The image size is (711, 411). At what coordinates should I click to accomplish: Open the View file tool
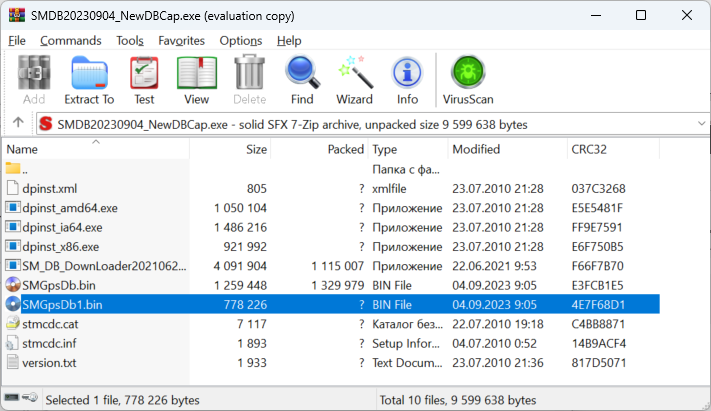click(x=196, y=80)
